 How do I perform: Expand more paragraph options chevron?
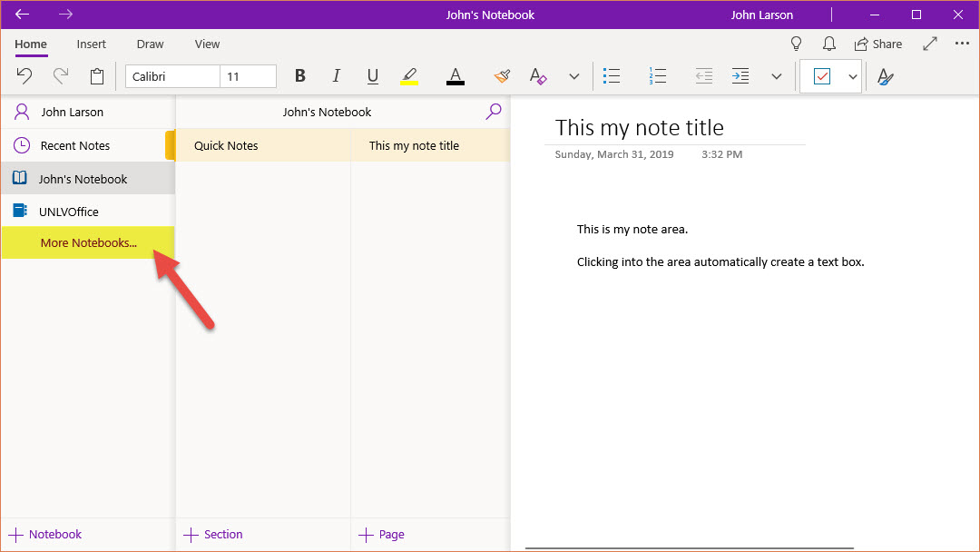tap(776, 76)
